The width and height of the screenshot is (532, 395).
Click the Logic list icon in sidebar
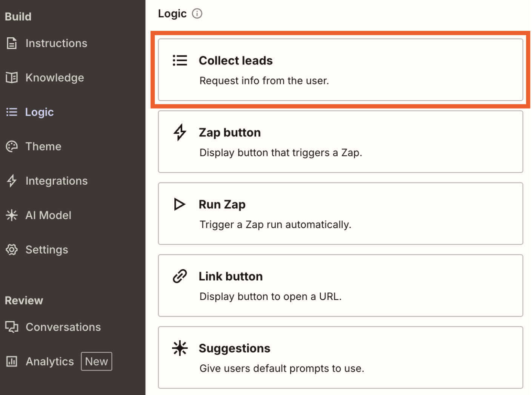(x=12, y=112)
